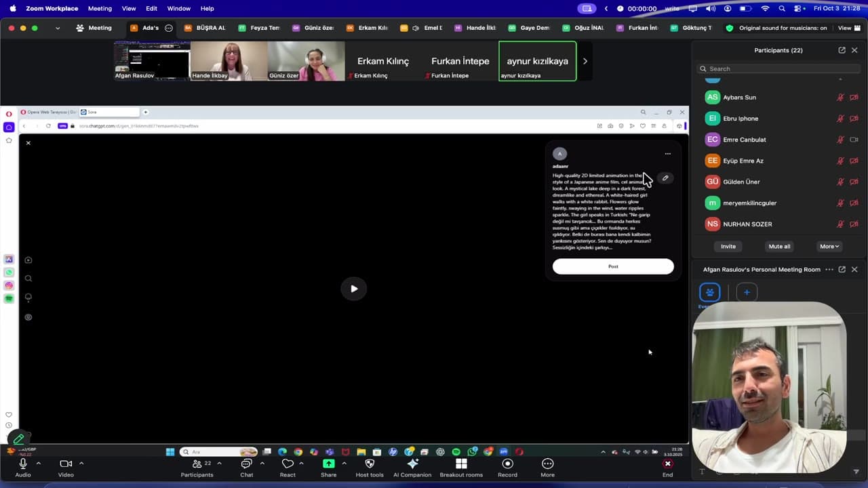868x488 pixels.
Task: Add a new chat with the plus icon
Action: click(x=747, y=292)
